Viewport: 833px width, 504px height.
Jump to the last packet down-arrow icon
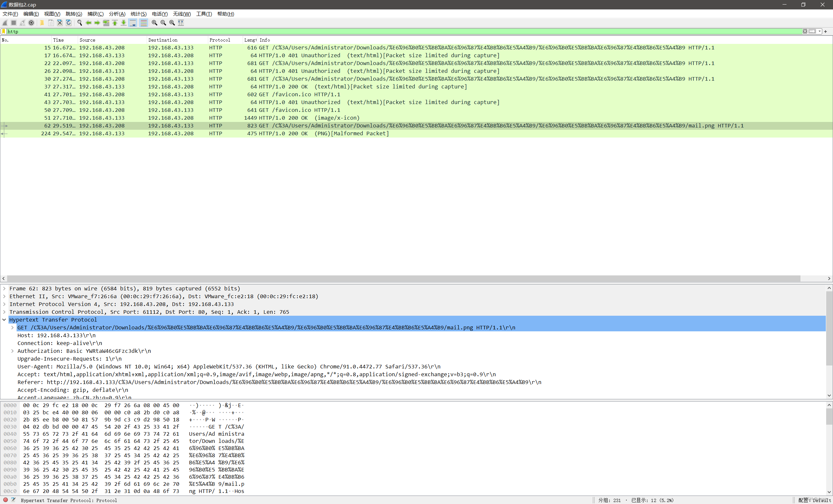tap(124, 23)
